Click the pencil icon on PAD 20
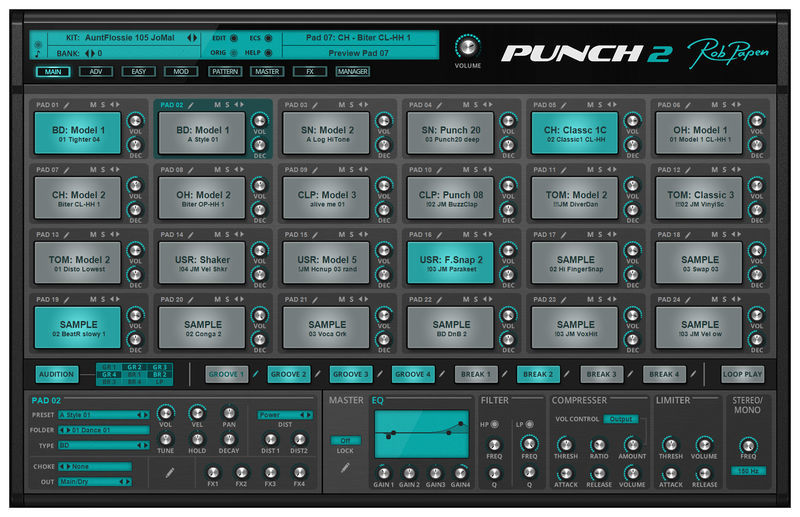 [x=191, y=300]
